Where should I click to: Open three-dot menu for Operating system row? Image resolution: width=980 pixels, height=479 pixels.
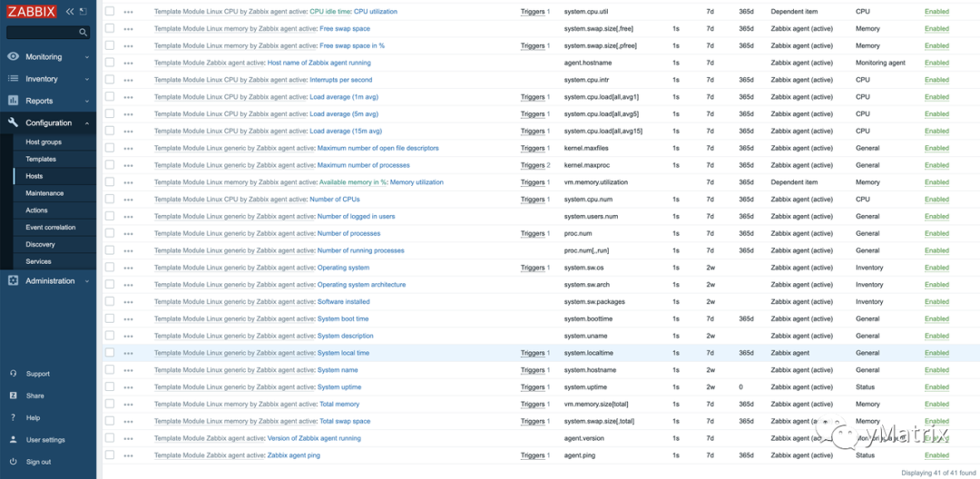pyautogui.click(x=128, y=268)
